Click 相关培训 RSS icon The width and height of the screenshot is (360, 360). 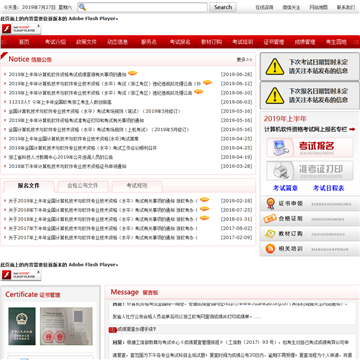pos(270,249)
